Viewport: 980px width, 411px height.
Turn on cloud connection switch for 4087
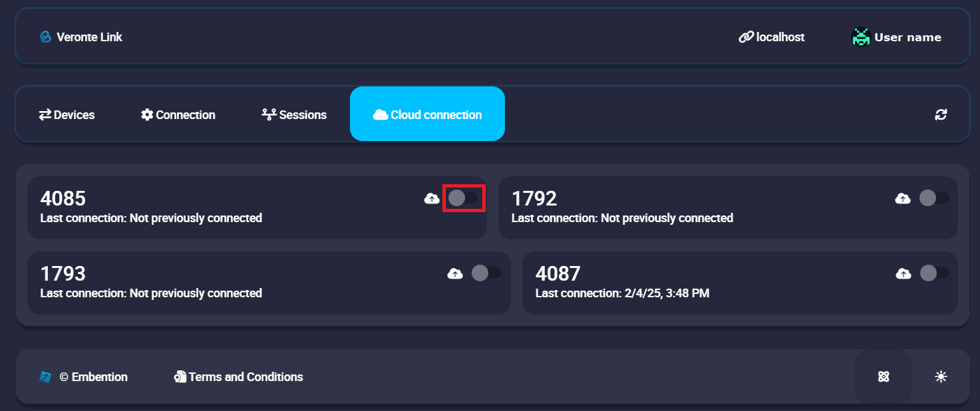934,273
